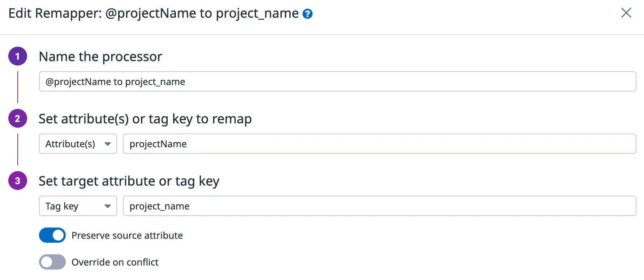This screenshot has width=644, height=280.
Task: Disable the Preserve source attribute switch
Action: pos(52,235)
